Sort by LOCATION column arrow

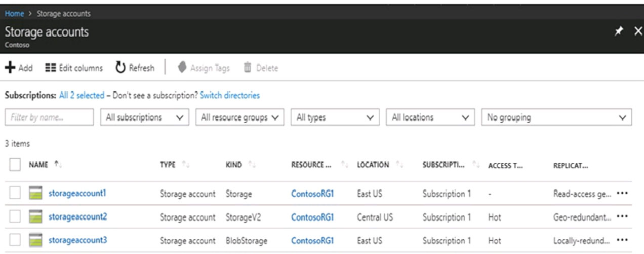(x=399, y=165)
